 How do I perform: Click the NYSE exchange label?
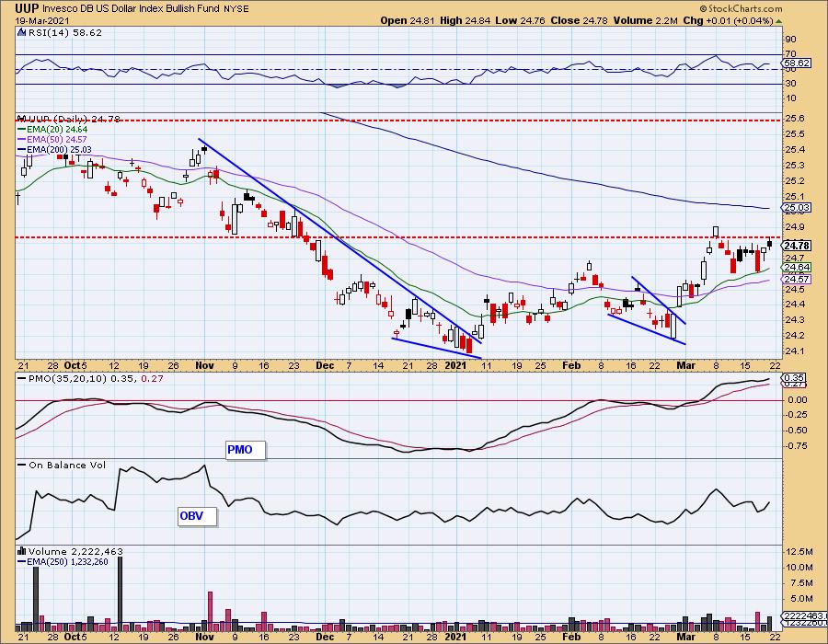coord(236,9)
